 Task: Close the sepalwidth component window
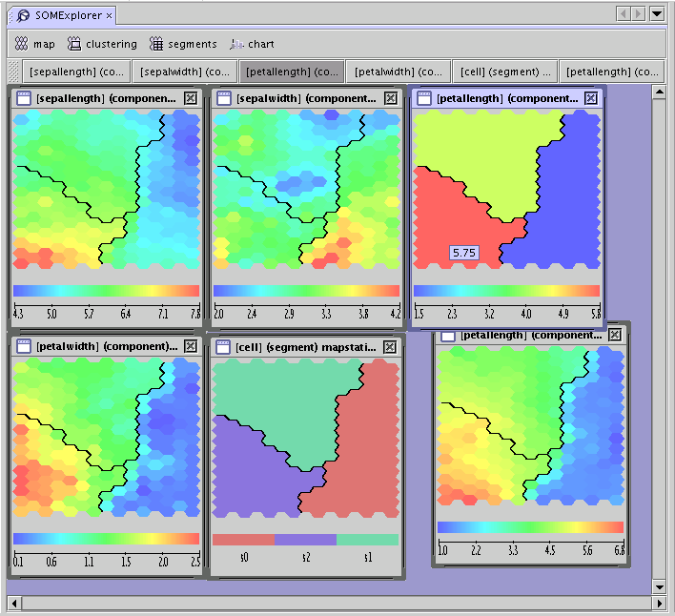click(x=391, y=98)
